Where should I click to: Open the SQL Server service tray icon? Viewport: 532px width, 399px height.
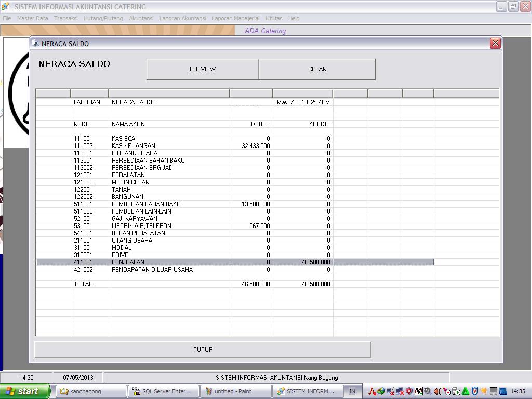point(456,391)
